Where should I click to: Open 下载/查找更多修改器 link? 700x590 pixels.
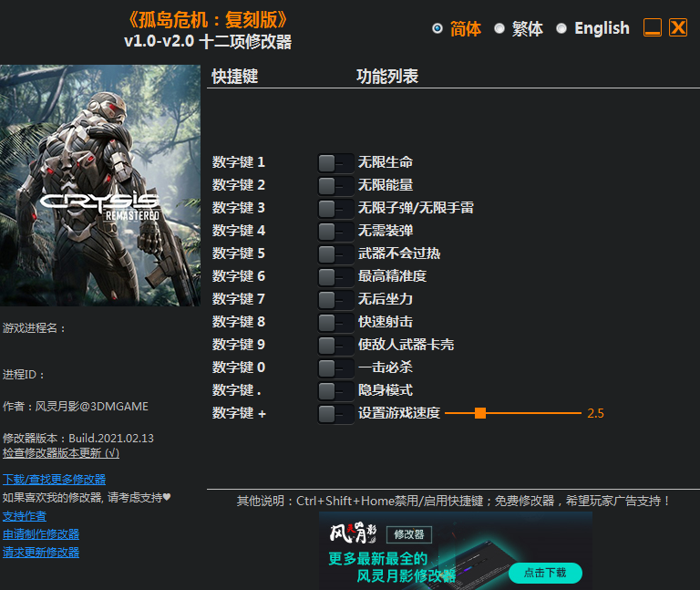click(54, 480)
